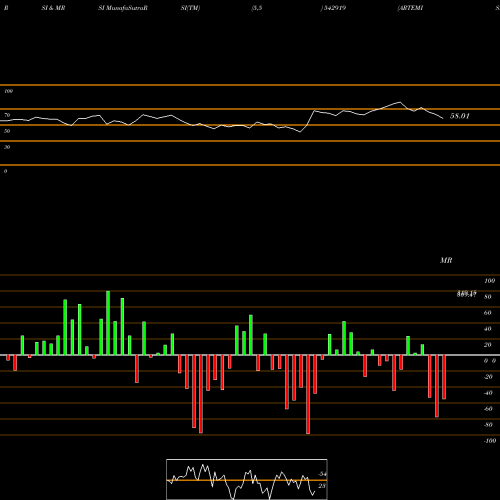Click the MR label above the histogram
This screenshot has width=500, height=500.
(x=446, y=260)
